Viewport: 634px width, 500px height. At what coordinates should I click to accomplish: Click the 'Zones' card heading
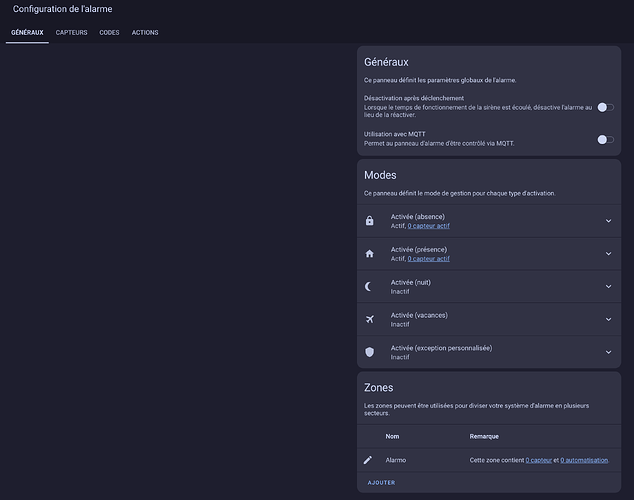[x=378, y=388]
